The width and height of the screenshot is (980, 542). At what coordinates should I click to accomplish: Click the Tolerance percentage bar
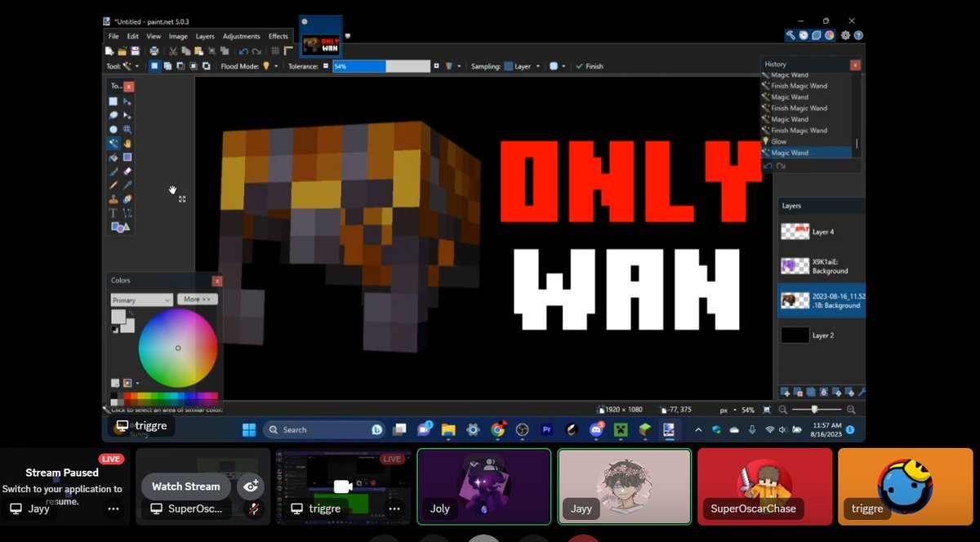[381, 66]
